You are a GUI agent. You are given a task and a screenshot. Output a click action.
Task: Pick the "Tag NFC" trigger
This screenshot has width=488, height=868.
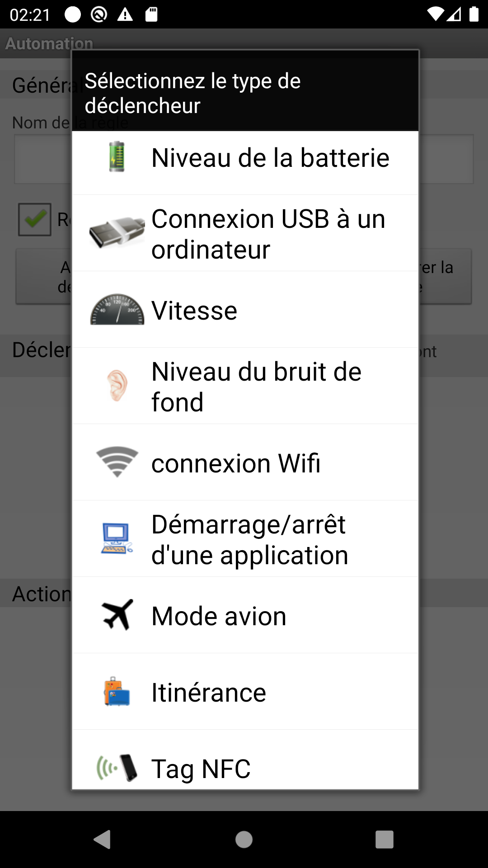[201, 769]
